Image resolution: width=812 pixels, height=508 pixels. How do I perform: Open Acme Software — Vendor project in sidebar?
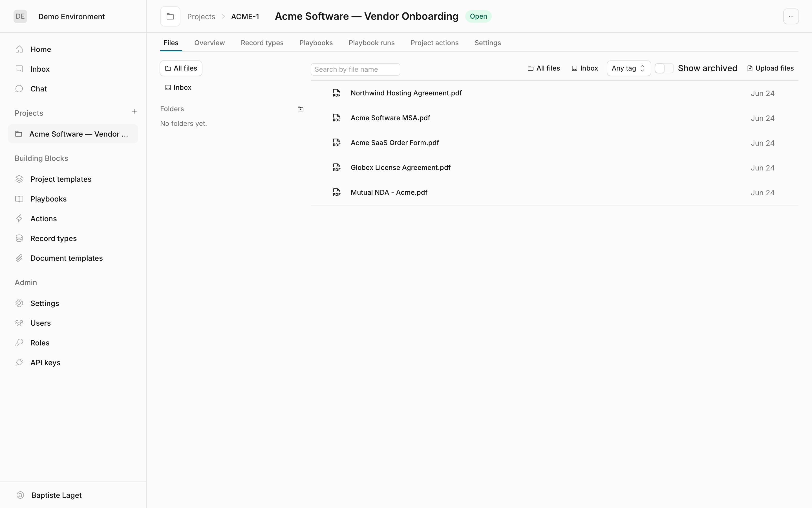point(73,134)
